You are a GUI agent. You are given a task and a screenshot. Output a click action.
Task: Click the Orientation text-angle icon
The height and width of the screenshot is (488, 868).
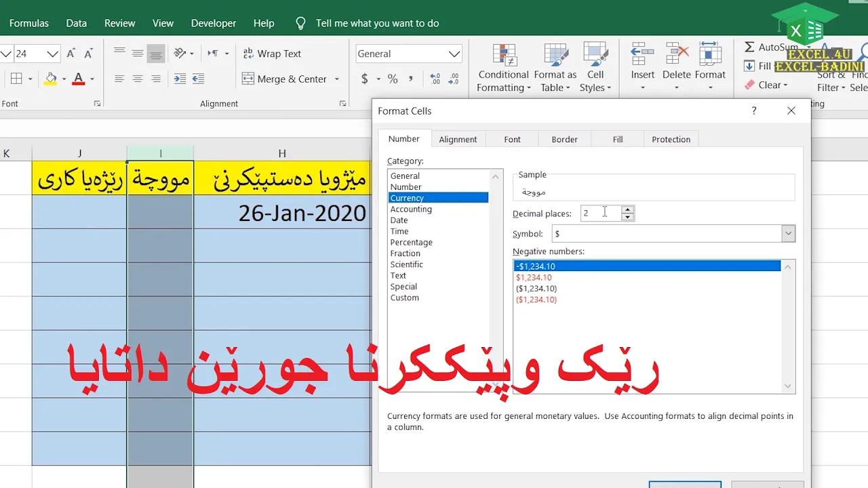click(180, 54)
